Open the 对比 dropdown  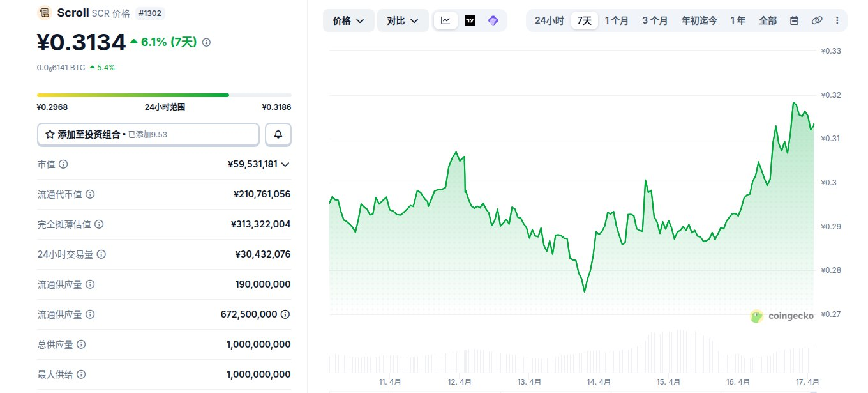(x=403, y=20)
